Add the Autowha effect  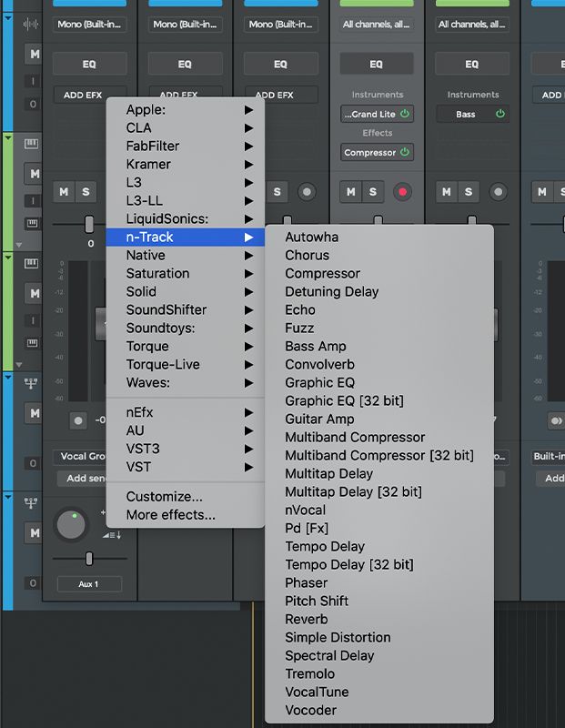pyautogui.click(x=378, y=237)
